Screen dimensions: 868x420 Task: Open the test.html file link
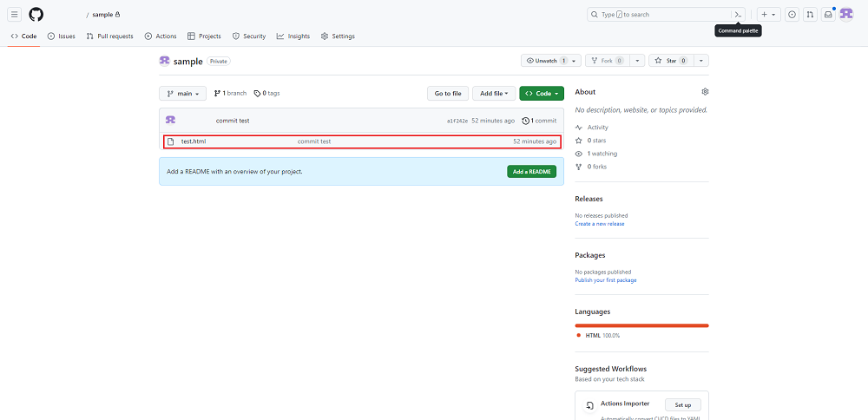point(194,141)
